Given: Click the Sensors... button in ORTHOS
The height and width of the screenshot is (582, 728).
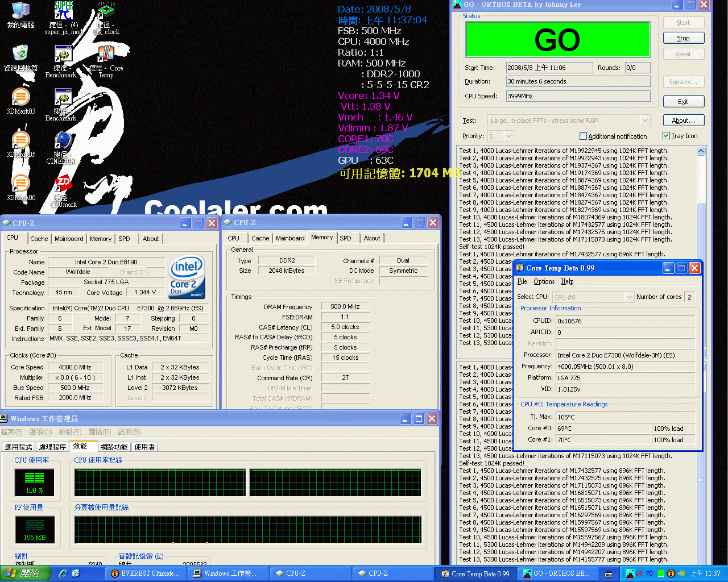Looking at the screenshot, I should pyautogui.click(x=684, y=82).
